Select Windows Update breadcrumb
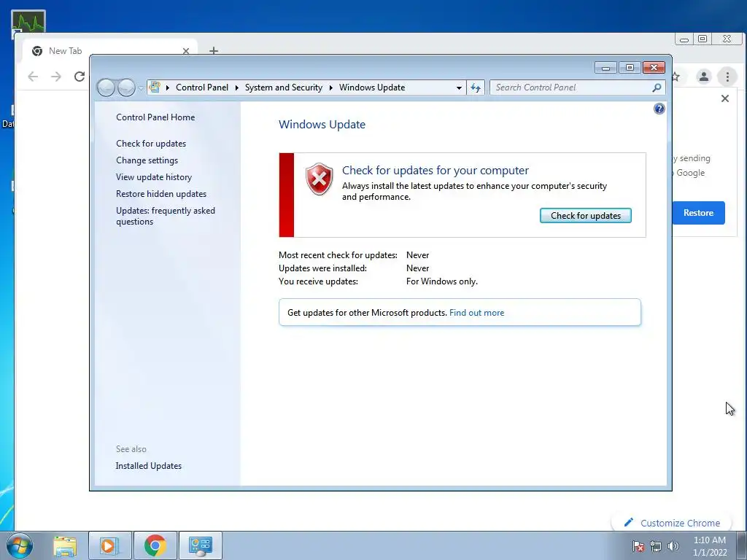The image size is (747, 560). [x=372, y=87]
